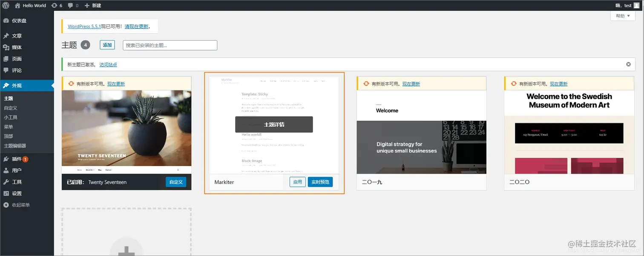The height and width of the screenshot is (256, 644).
Task: Click the plugins update badge 1
Action: pos(25,159)
